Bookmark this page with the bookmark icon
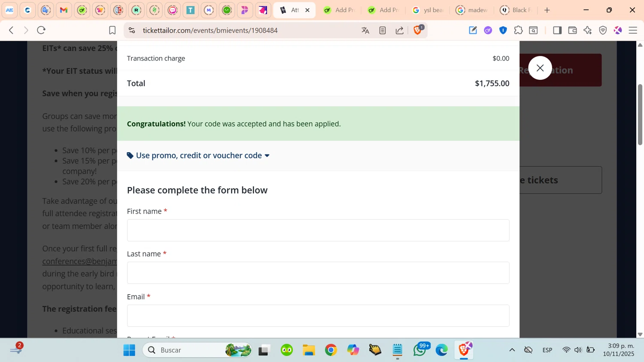This screenshot has height=362, width=644. tap(112, 30)
